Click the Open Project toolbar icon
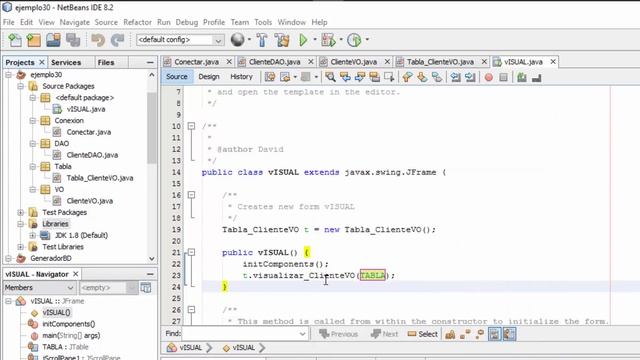The image size is (640, 360). click(x=53, y=40)
